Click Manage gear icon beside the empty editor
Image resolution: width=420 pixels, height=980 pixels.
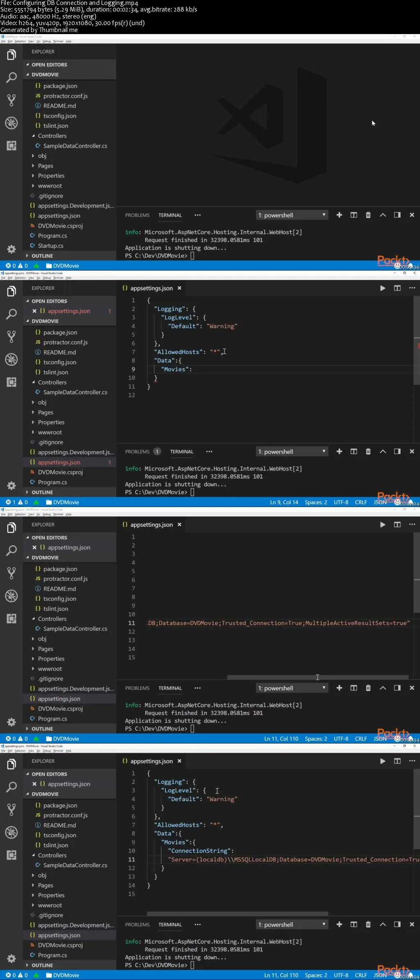[x=11, y=249]
